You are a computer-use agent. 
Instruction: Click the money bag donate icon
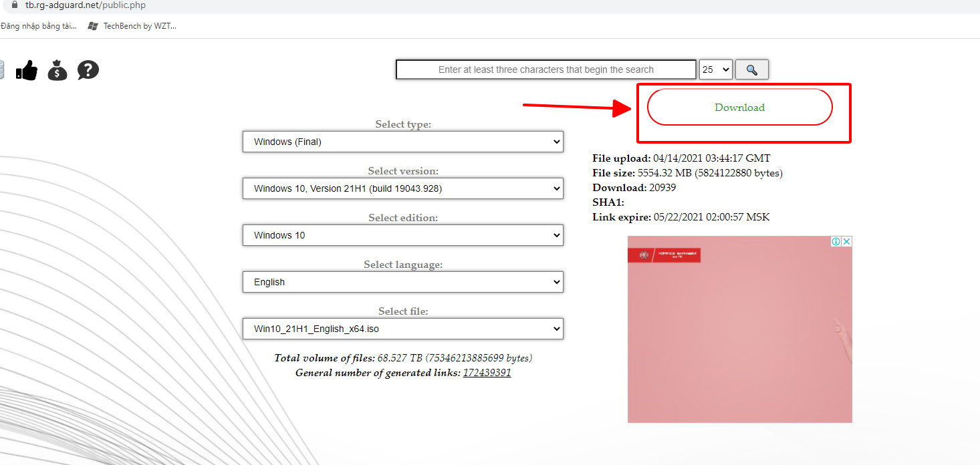point(57,70)
